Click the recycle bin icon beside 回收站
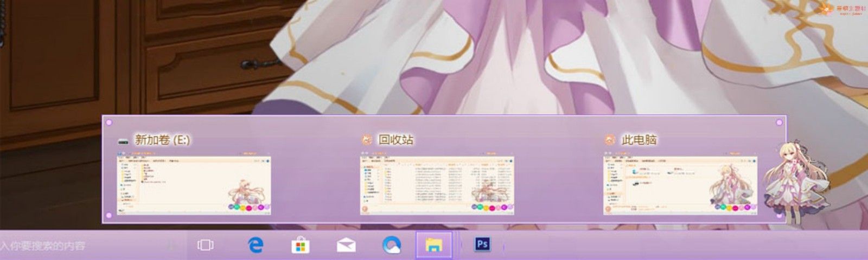The width and height of the screenshot is (868, 260). click(367, 140)
